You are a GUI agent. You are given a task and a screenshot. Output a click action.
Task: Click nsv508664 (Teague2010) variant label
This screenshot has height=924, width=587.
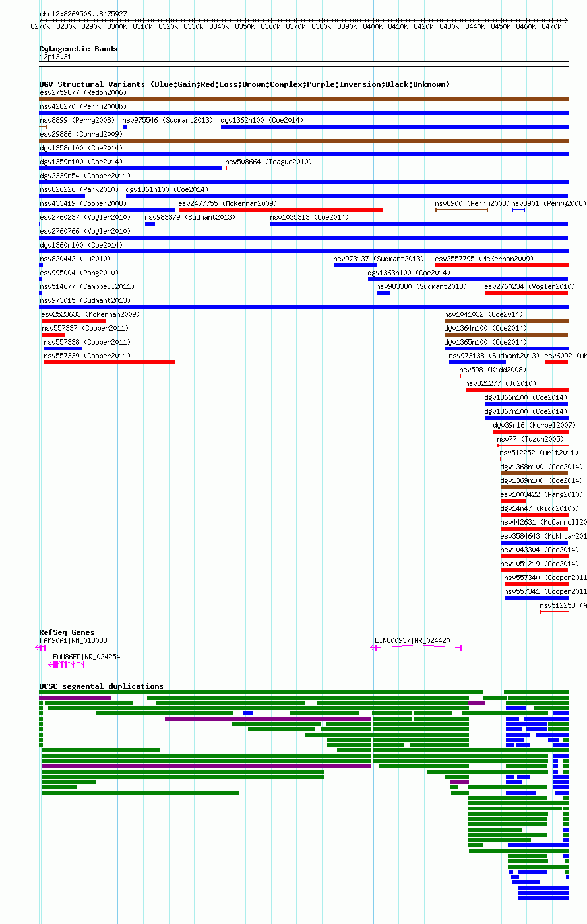click(269, 162)
